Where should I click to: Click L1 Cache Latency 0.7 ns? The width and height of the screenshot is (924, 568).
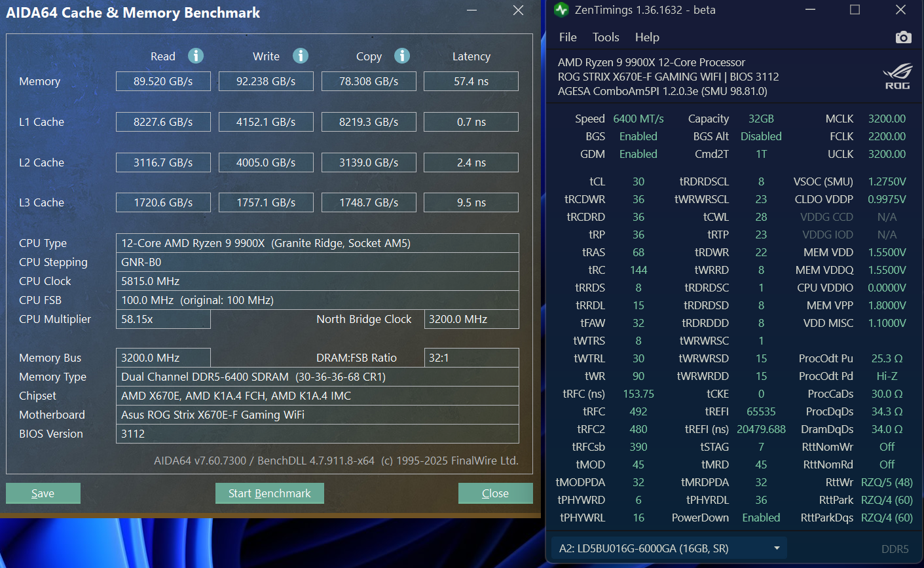tap(471, 122)
